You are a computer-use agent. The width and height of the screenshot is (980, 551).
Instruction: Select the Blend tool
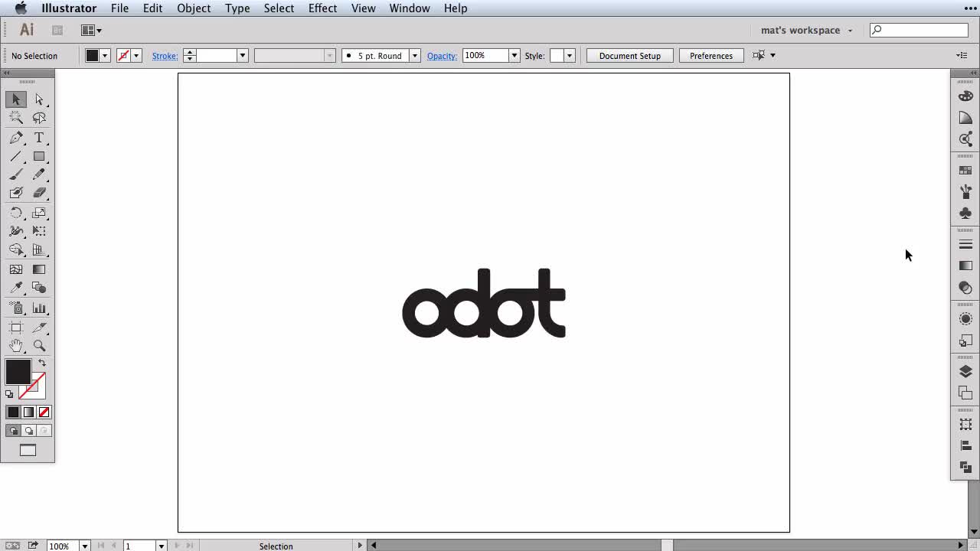tap(39, 288)
